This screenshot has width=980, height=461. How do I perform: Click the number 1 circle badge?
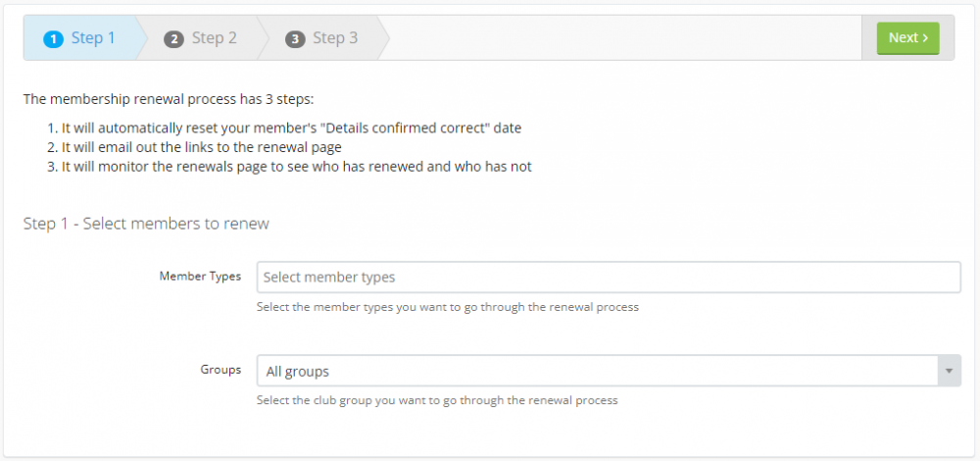(53, 39)
